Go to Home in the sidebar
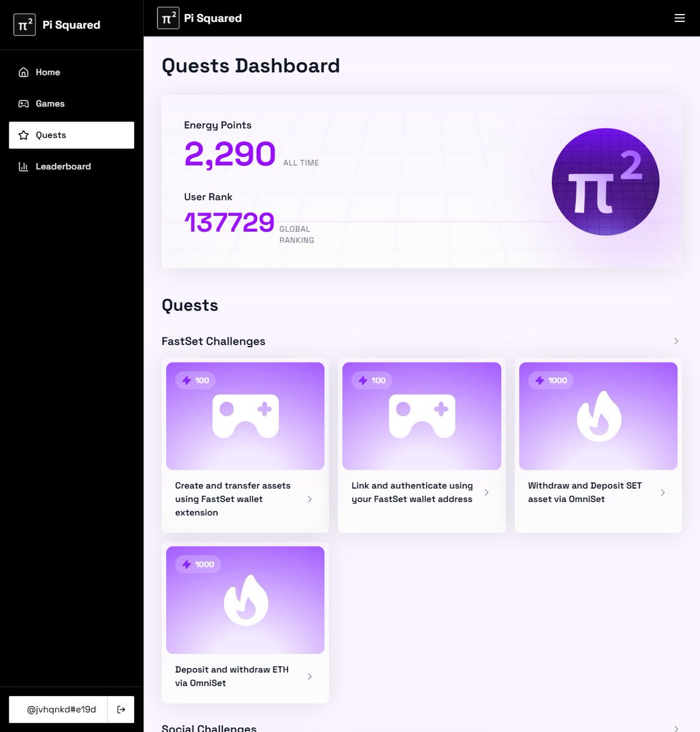This screenshot has width=700, height=732. [x=71, y=72]
